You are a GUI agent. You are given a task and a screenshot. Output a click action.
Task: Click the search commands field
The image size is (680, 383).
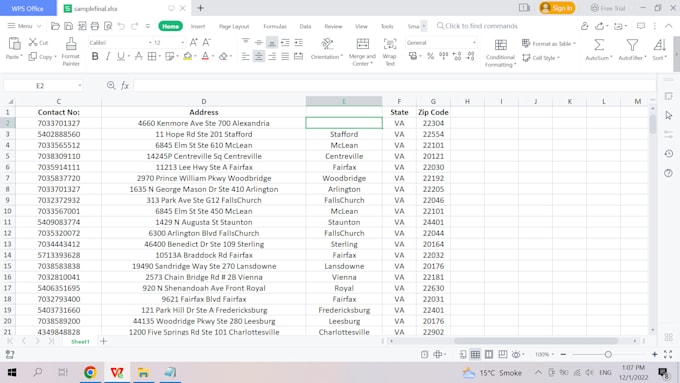tap(477, 26)
